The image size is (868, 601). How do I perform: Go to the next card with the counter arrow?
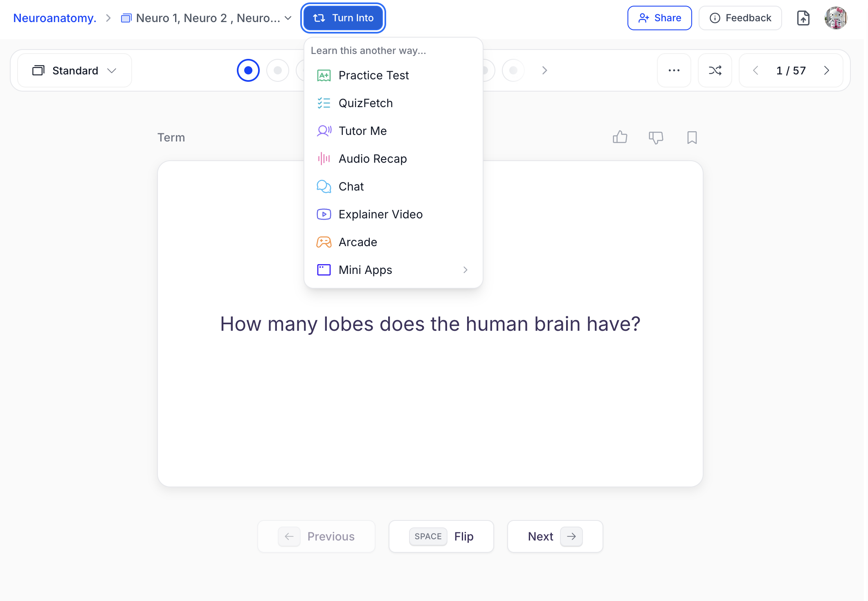coord(826,70)
